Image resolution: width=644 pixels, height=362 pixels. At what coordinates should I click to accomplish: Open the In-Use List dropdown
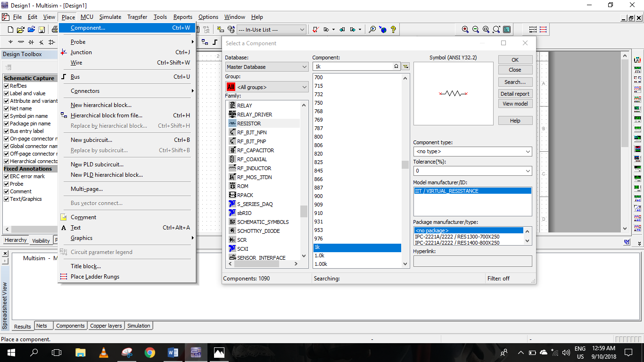pyautogui.click(x=271, y=30)
